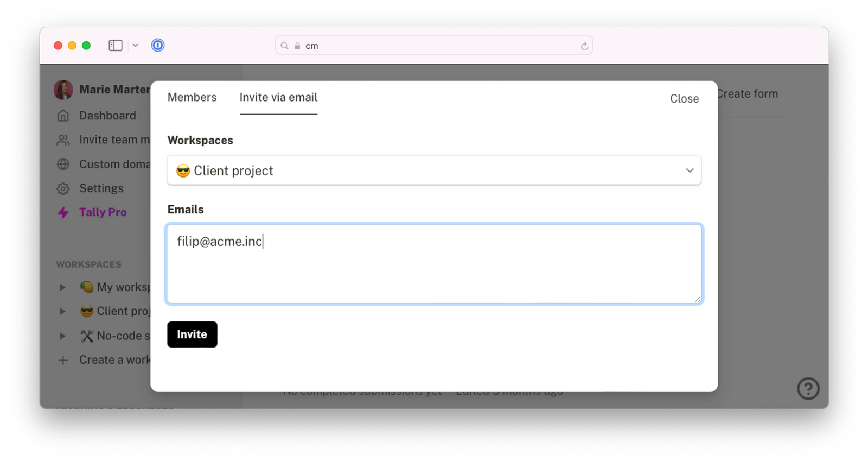Screen dimensions: 868x461
Task: Click the Dashboard home icon
Action: (x=63, y=116)
